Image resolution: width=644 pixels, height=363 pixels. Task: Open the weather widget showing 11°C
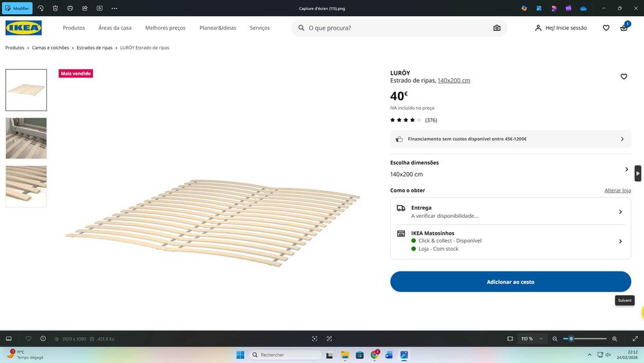(x=26, y=355)
